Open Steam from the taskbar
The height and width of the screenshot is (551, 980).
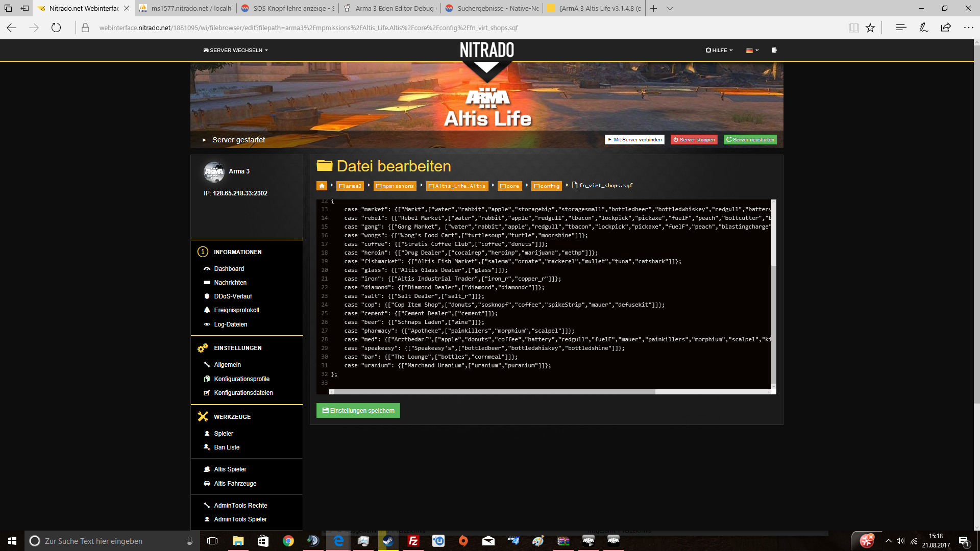388,541
